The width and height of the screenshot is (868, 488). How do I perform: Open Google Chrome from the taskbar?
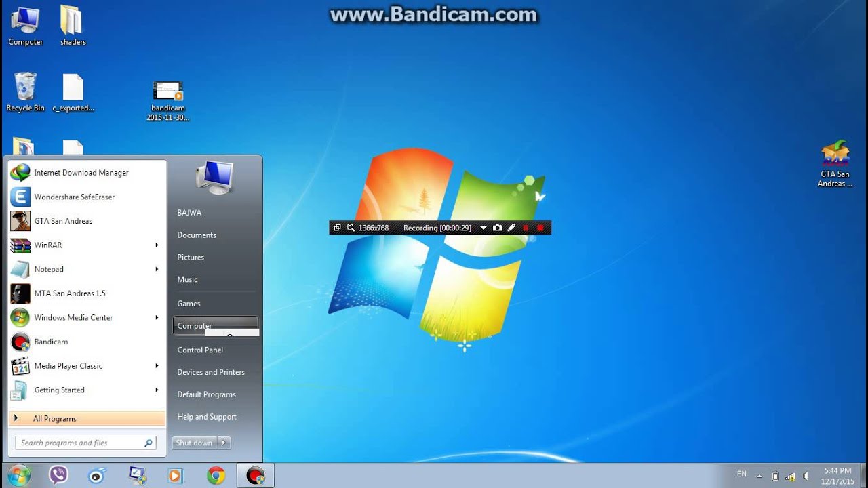216,475
